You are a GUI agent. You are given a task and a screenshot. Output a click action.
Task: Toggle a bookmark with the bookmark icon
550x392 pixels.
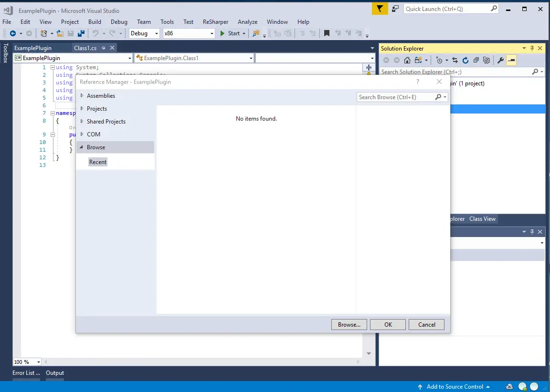pyautogui.click(x=327, y=33)
